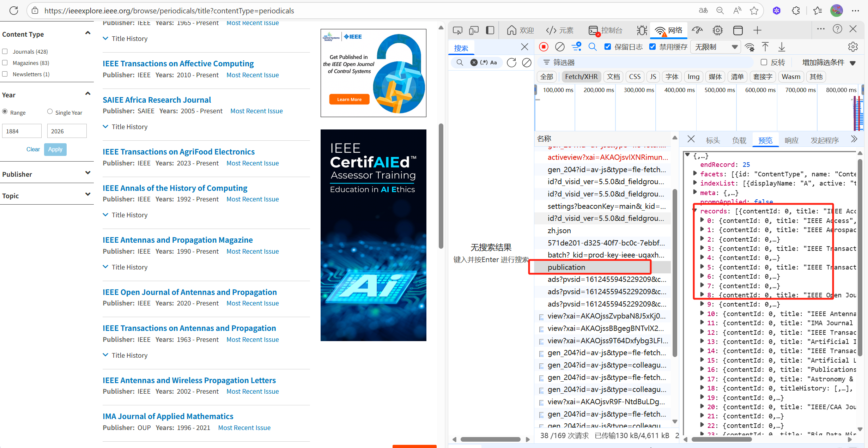Toggle device emulation icon
Viewport: 868px width, 448px height.
[x=474, y=31]
